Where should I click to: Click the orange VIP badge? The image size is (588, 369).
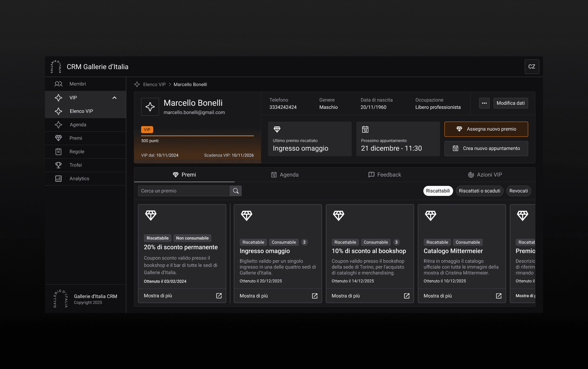point(147,130)
